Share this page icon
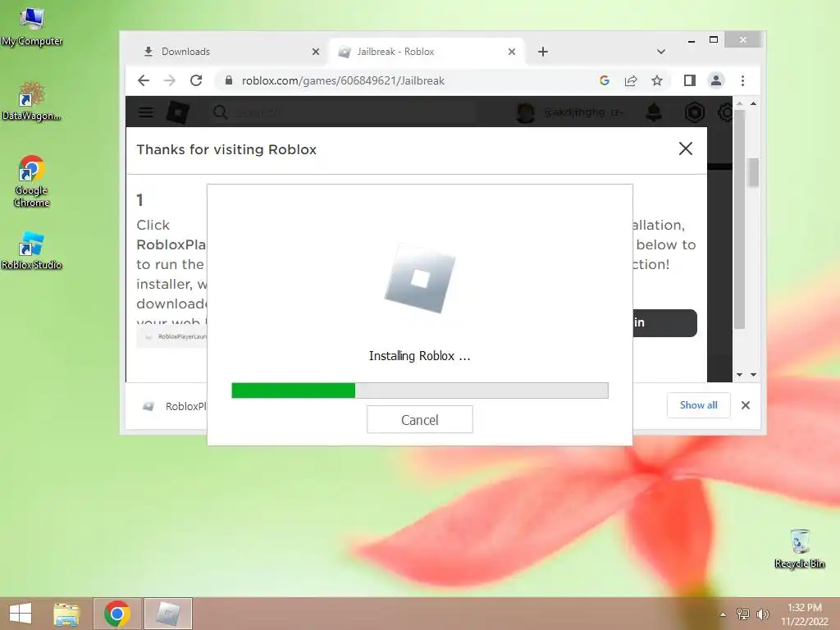840x630 pixels. coord(631,80)
